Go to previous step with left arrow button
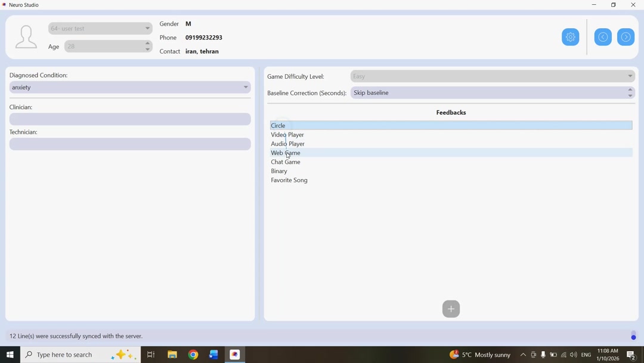Image resolution: width=644 pixels, height=363 pixels. click(x=602, y=37)
